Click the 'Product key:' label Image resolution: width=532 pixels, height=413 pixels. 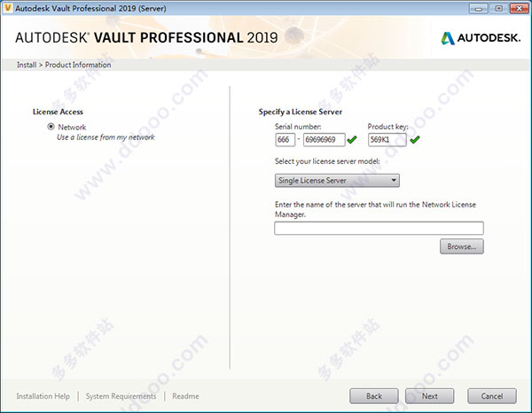click(x=387, y=127)
